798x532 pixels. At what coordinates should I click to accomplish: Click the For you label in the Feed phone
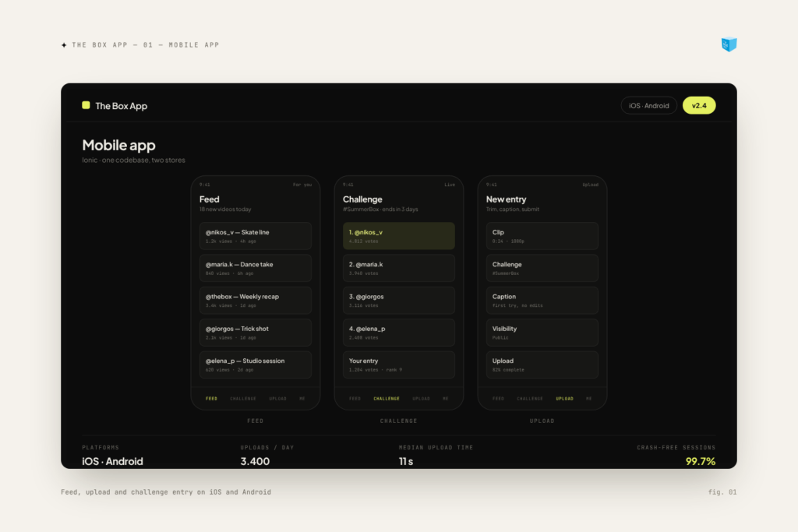pyautogui.click(x=302, y=185)
